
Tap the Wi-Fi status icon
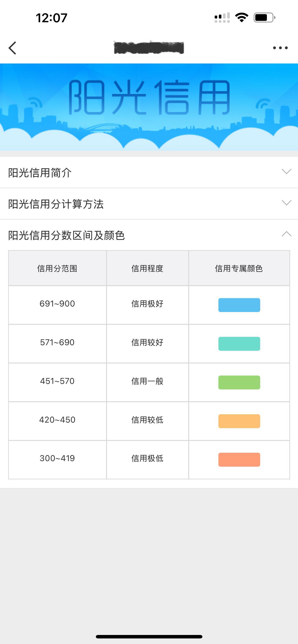[x=241, y=17]
